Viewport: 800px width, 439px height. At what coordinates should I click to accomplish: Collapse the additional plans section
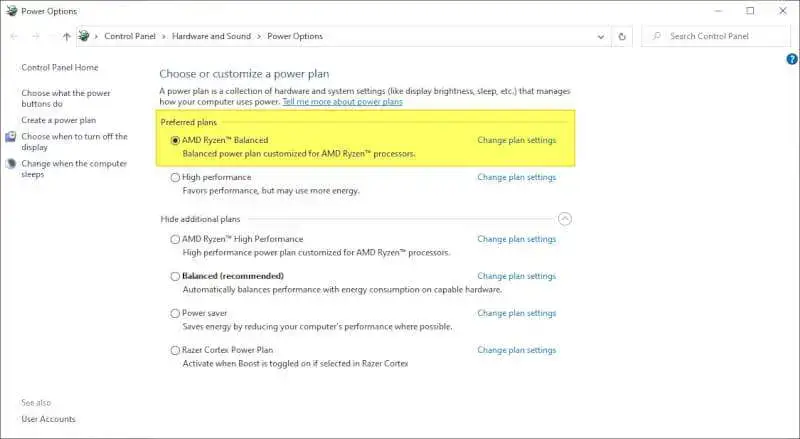pyautogui.click(x=565, y=219)
